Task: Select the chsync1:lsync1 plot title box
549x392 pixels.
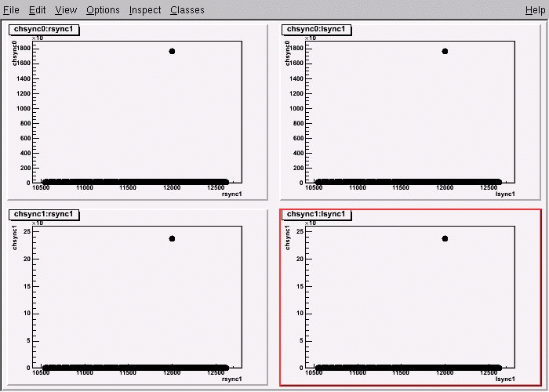Action: coord(316,214)
